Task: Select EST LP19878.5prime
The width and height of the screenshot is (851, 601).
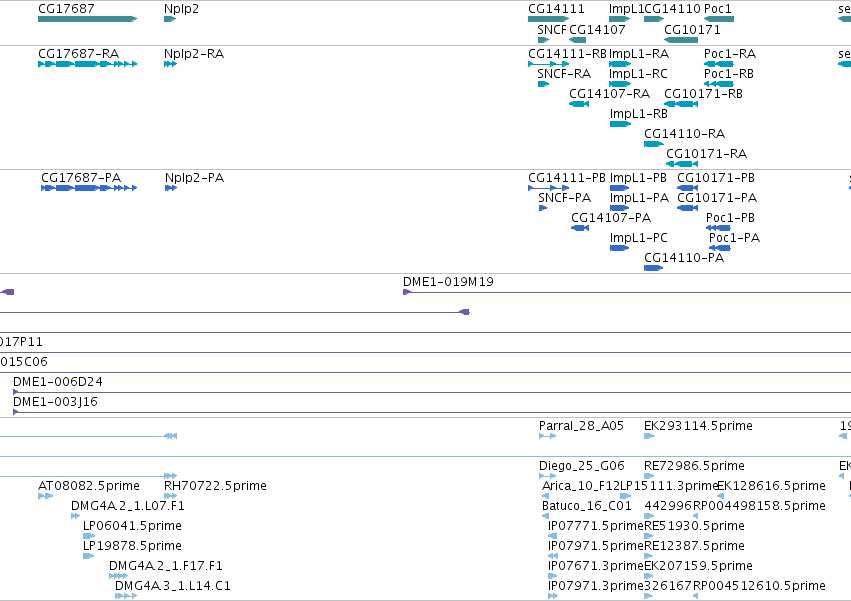Action: (88, 557)
